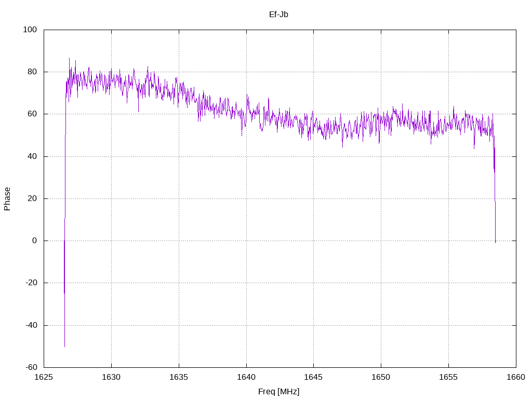Click the y-axis tick label '40'
Image resolution: width=532 pixels, height=399 pixels.
(32, 156)
